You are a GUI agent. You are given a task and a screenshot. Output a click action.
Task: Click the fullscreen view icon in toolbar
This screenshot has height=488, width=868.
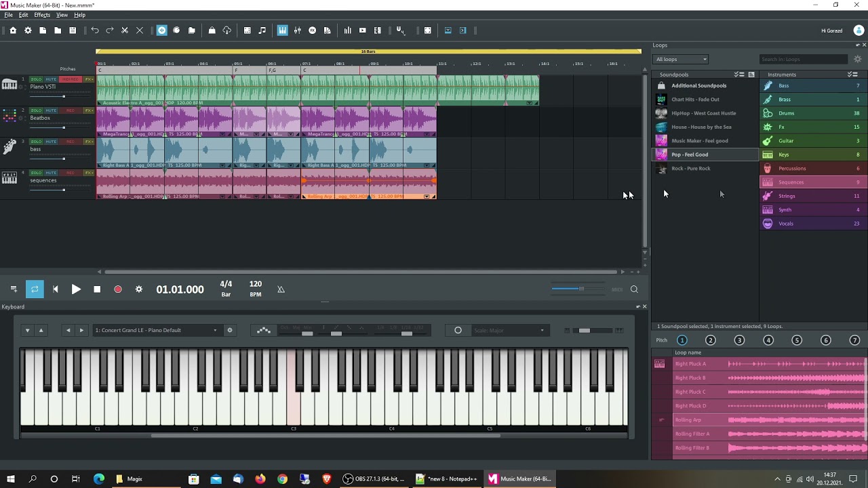(428, 30)
